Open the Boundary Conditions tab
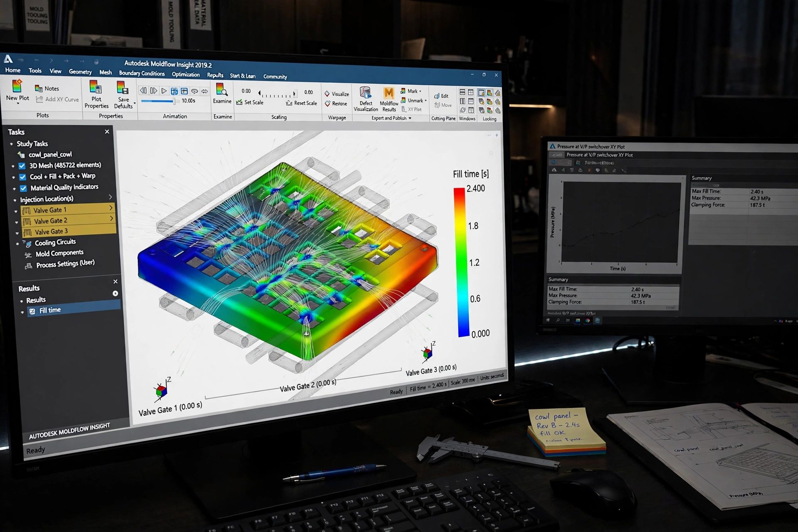 pyautogui.click(x=142, y=73)
